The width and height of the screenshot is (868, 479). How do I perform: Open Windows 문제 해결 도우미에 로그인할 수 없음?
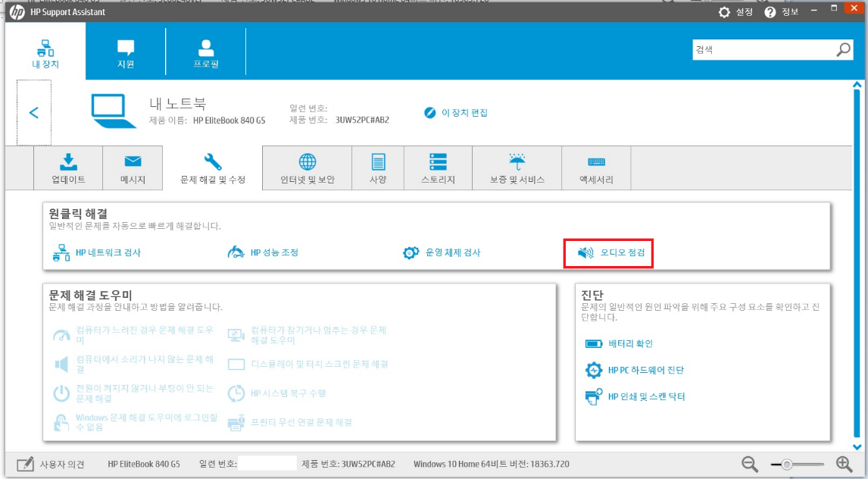(147, 422)
